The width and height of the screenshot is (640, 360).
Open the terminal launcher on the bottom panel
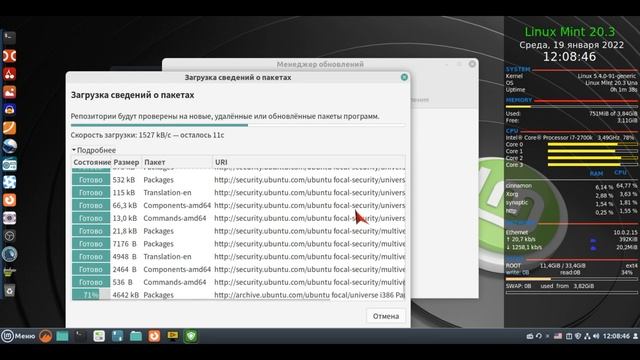80,336
